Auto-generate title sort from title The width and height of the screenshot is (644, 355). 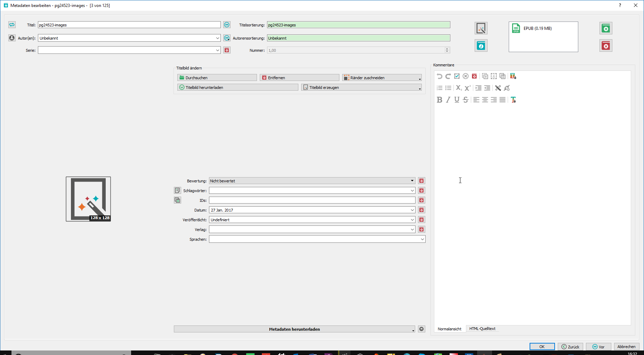click(227, 25)
